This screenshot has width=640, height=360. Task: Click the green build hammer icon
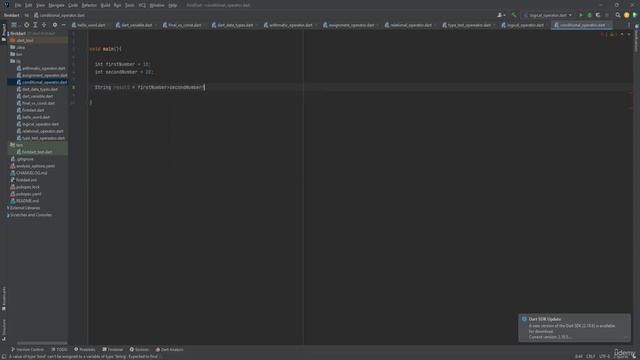pyautogui.click(x=514, y=15)
